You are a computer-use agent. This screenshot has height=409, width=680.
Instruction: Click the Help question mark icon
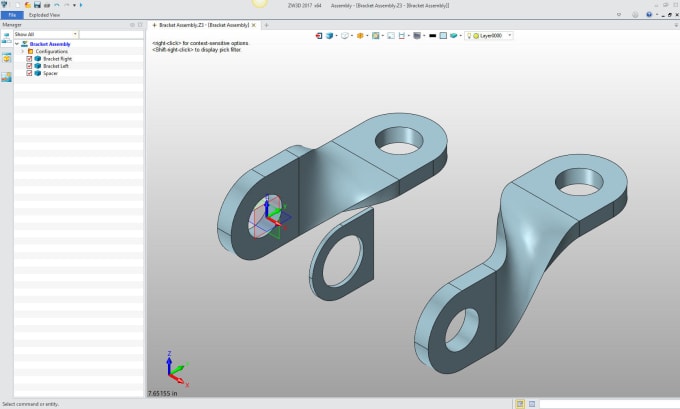click(649, 15)
